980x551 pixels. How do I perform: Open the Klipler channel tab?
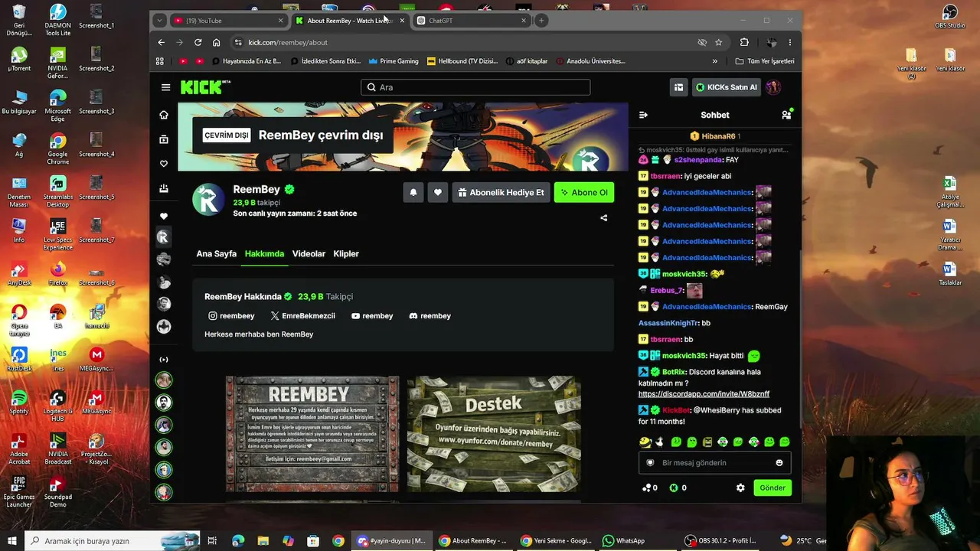point(346,253)
